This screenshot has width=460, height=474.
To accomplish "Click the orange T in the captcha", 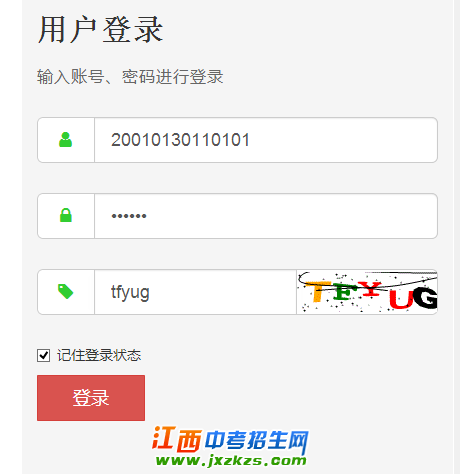I will 318,292.
